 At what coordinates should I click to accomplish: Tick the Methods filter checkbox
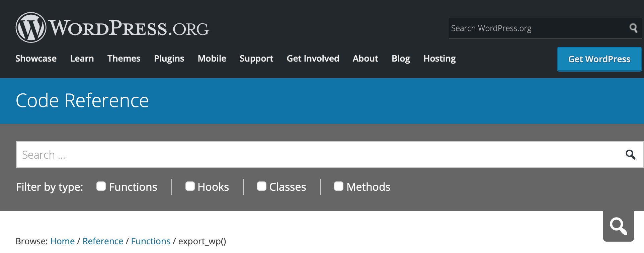click(x=339, y=186)
